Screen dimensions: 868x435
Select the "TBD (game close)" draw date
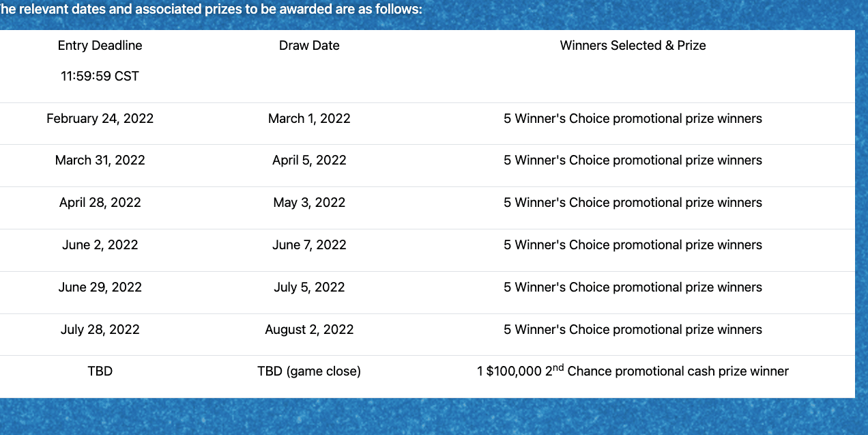[x=309, y=371]
